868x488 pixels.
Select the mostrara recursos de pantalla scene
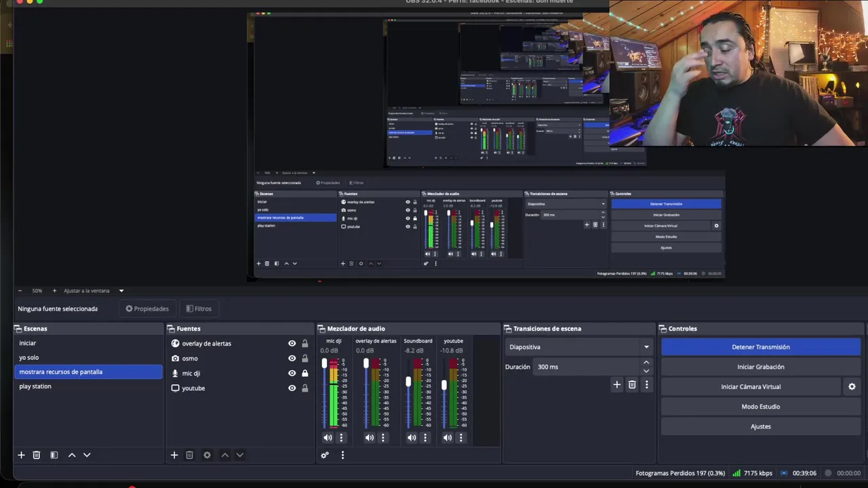point(88,371)
